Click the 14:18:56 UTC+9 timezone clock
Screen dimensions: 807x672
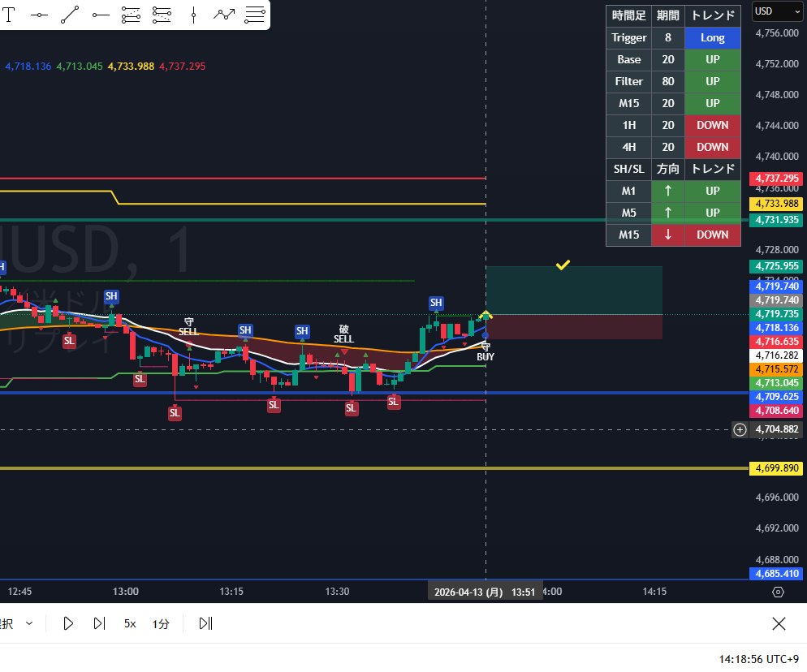(x=758, y=659)
